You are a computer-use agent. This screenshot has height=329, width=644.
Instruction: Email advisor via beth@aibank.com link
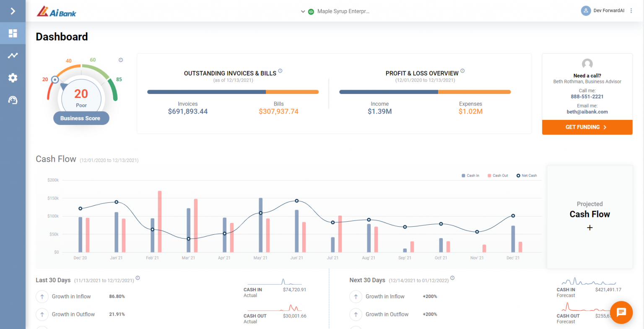587,111
